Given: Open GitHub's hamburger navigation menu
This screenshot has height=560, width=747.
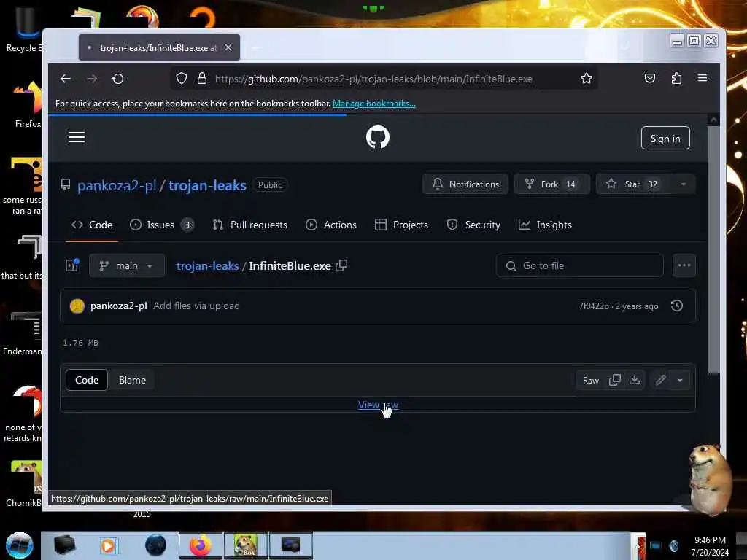Looking at the screenshot, I should [x=77, y=137].
